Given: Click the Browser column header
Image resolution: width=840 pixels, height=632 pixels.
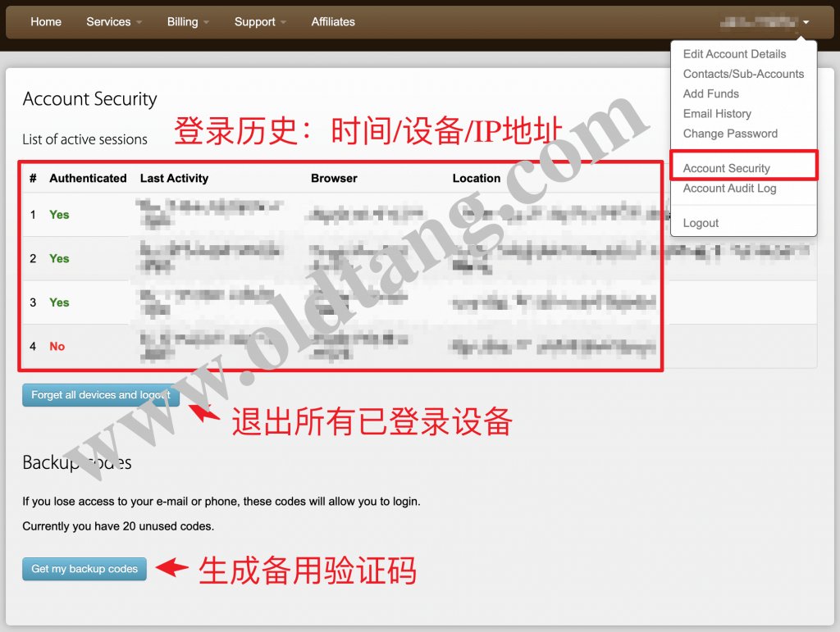Looking at the screenshot, I should coord(334,178).
